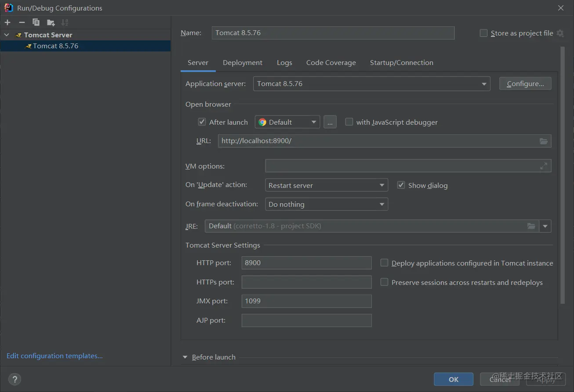Click the URL input field
Image resolution: width=574 pixels, height=392 pixels.
385,141
